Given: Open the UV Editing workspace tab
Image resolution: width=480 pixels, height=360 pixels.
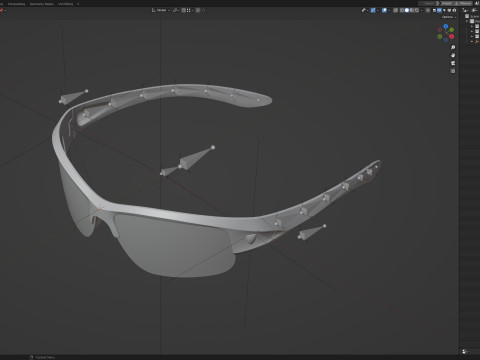Looking at the screenshot, I should click(65, 4).
